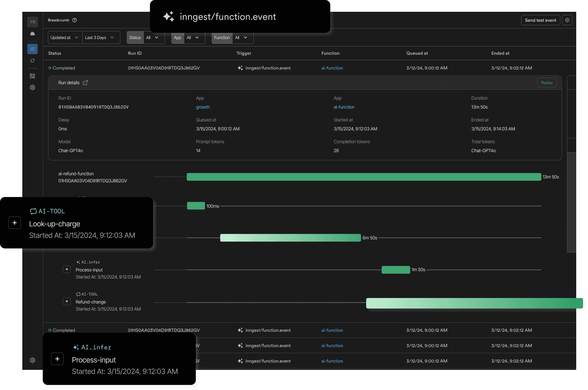Screen dimensions: 588x390
Task: Expand the Look-up-charge AI-TOOL step
Action: click(15, 223)
